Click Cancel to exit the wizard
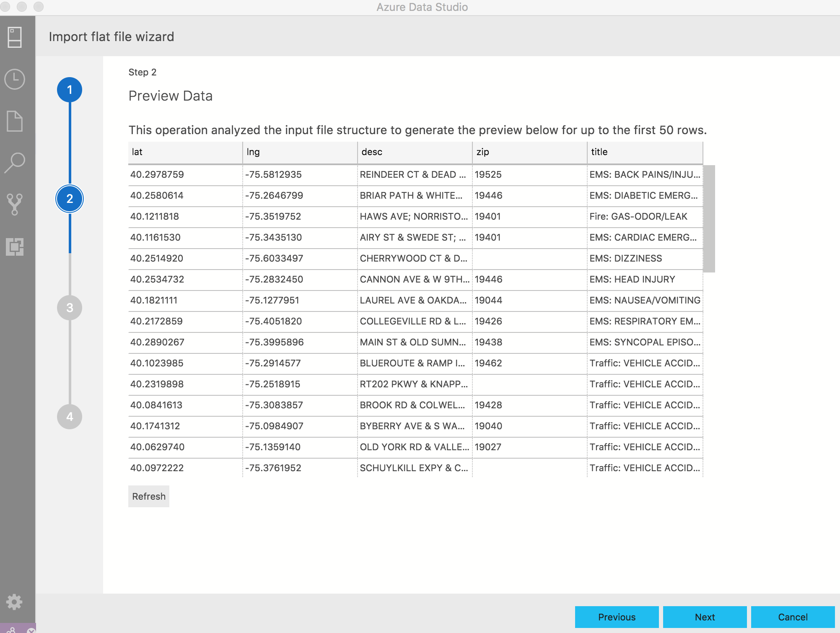Image resolution: width=840 pixels, height=633 pixels. [791, 616]
